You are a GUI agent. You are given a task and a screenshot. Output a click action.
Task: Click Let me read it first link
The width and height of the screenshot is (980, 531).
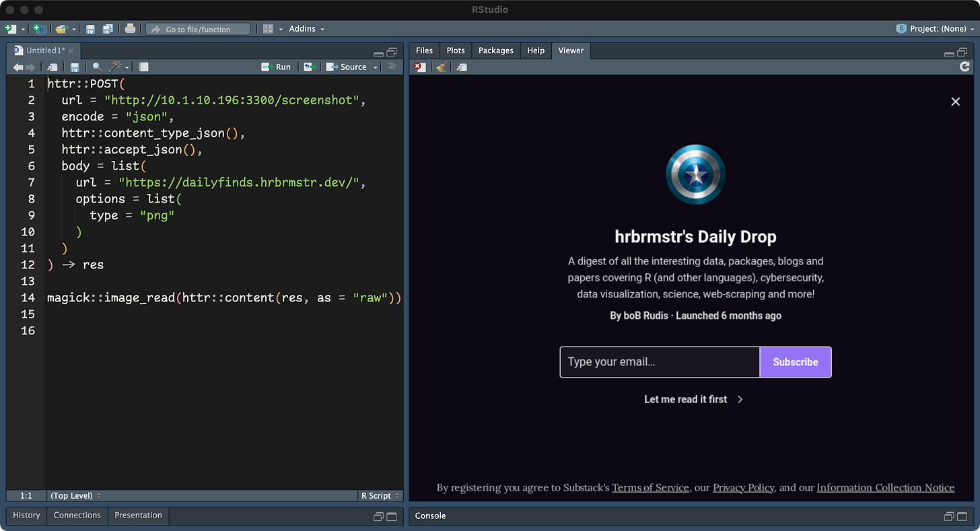[694, 399]
